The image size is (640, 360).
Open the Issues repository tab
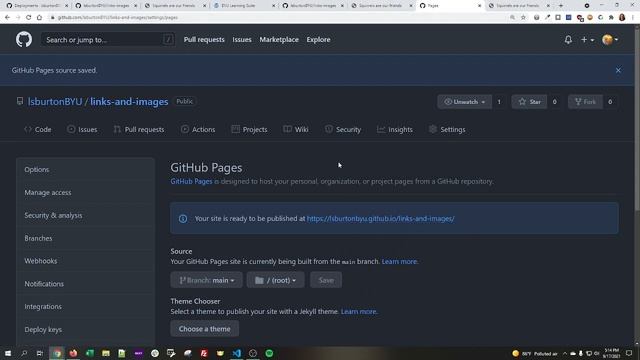[82, 129]
